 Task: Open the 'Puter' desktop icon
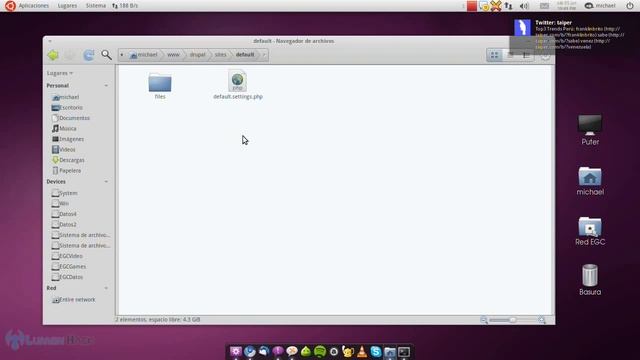[590, 130]
